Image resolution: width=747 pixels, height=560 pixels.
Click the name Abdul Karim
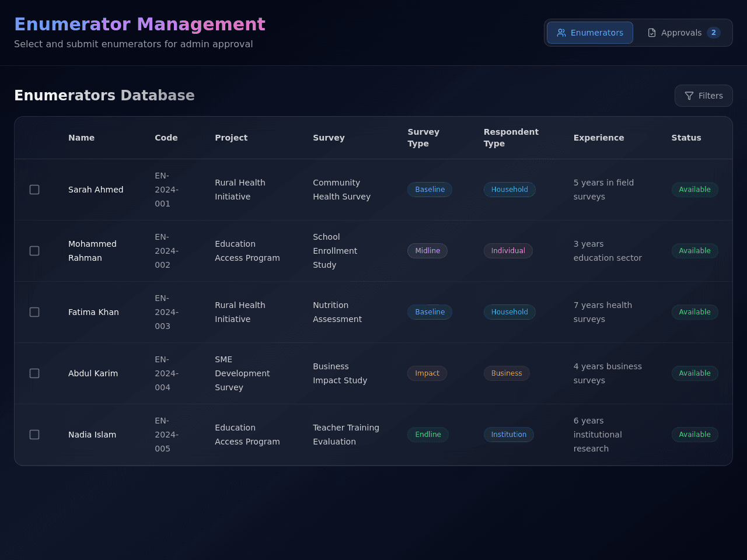click(x=93, y=373)
